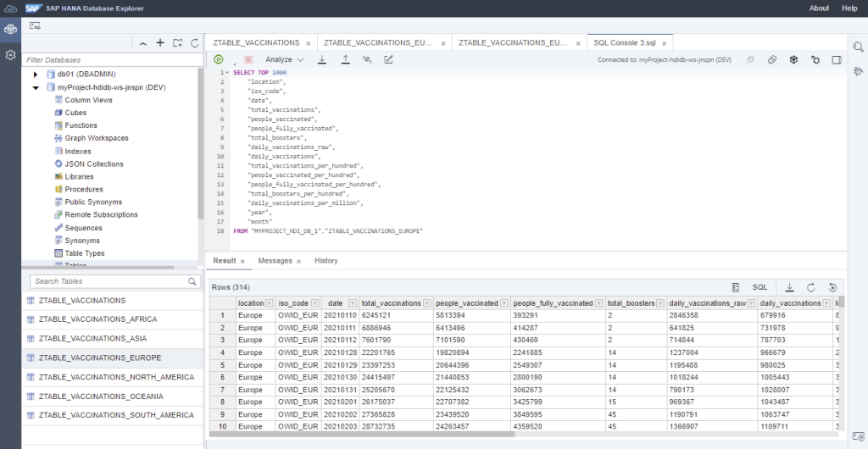
Task: Select Remote Subscriptions in the tree
Action: [x=102, y=214]
